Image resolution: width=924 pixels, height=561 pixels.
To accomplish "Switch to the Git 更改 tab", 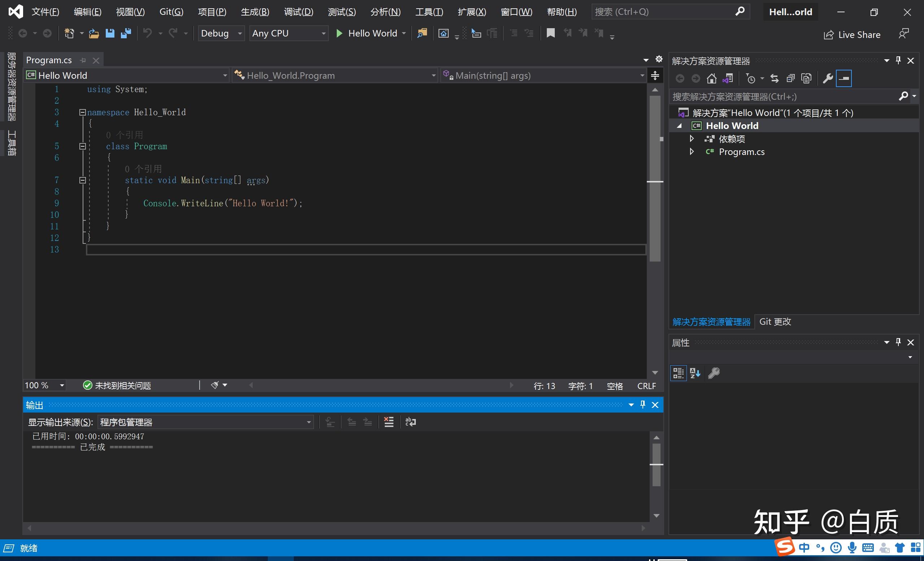I will click(775, 322).
